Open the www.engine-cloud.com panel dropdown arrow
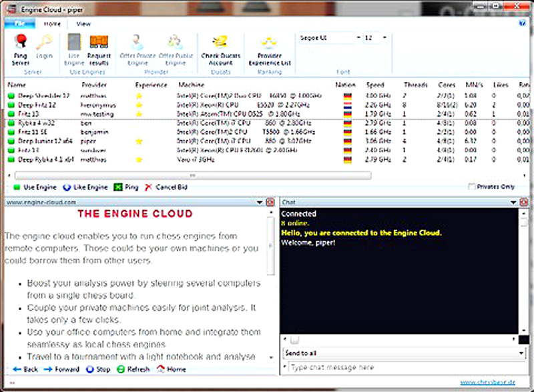 pos(260,203)
